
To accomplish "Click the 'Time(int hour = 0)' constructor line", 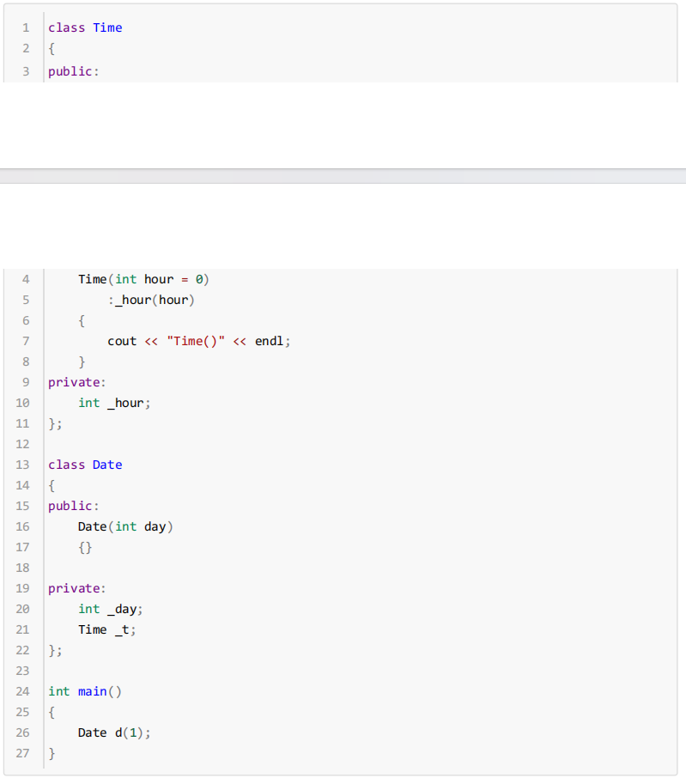I will [143, 279].
